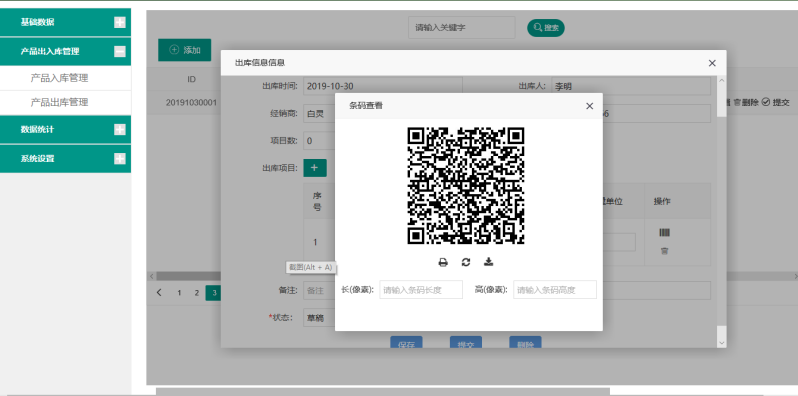The width and height of the screenshot is (798, 396).
Task: Open 产品出入库管理 sidebar menu
Action: 65,51
